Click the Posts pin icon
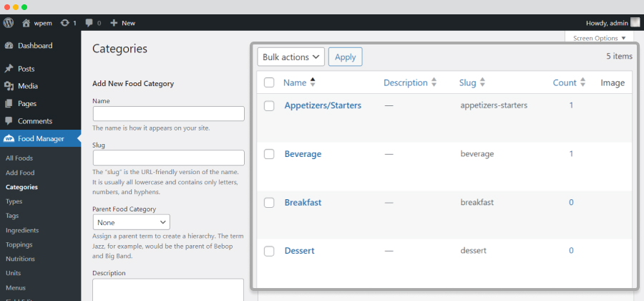Screen dimensions: 644x301 (9, 69)
